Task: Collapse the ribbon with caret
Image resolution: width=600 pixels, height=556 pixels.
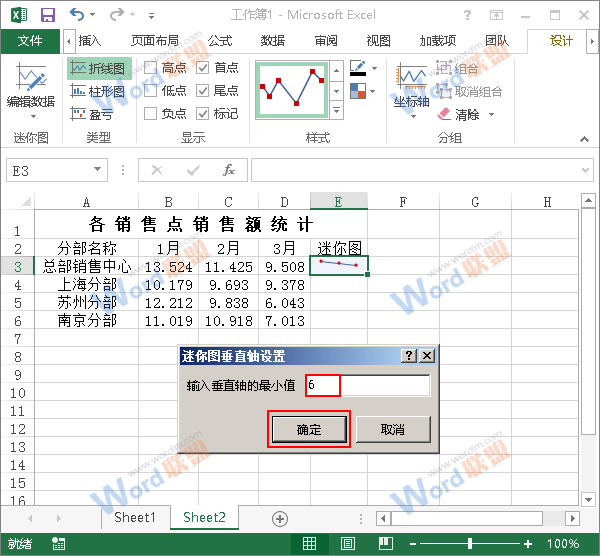Action: click(584, 139)
